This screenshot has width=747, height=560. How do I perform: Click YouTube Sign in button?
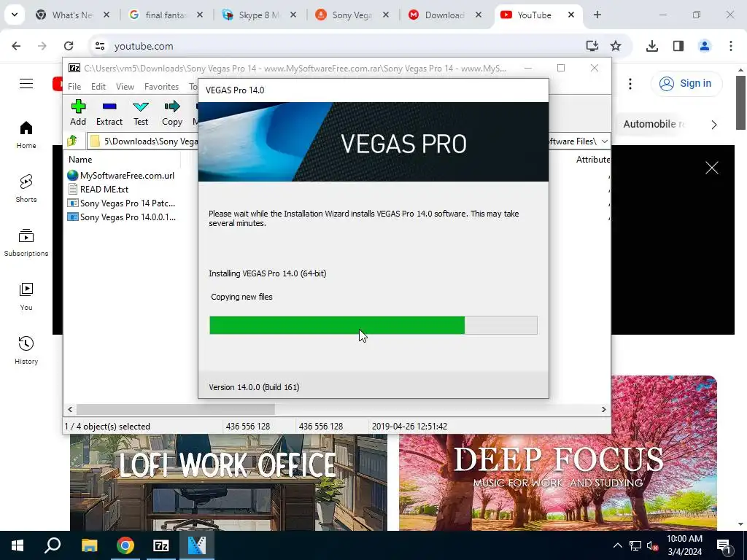pos(686,84)
